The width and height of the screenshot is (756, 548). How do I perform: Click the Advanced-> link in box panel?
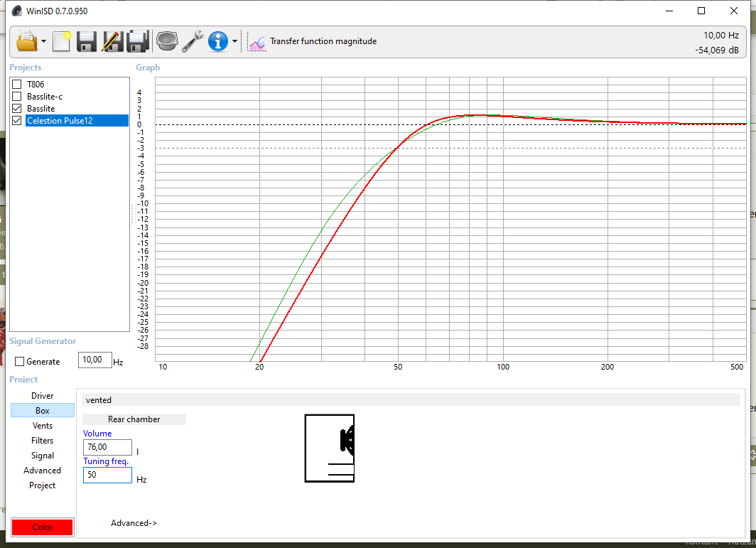pyautogui.click(x=134, y=523)
